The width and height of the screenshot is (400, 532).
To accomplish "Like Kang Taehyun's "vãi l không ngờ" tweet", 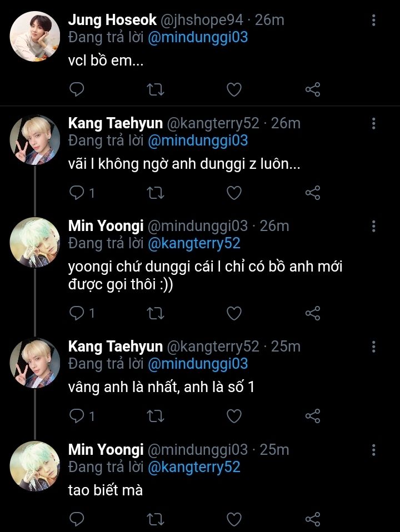I will (x=234, y=193).
